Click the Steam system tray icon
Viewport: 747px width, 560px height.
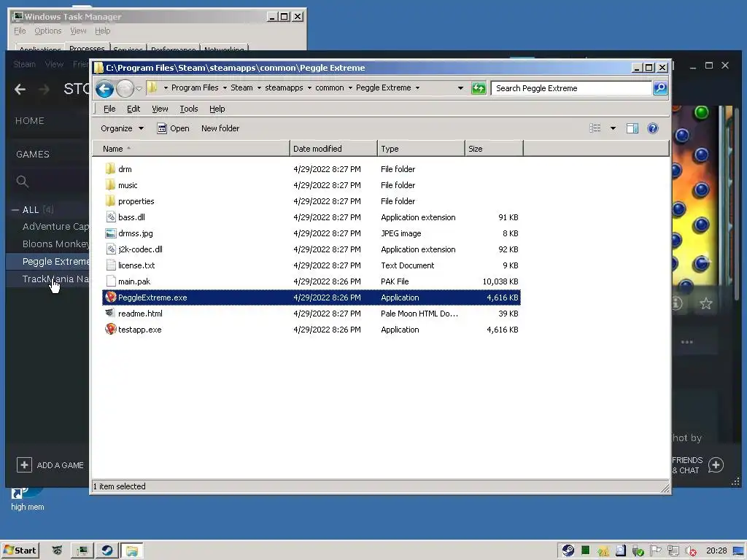pyautogui.click(x=568, y=551)
